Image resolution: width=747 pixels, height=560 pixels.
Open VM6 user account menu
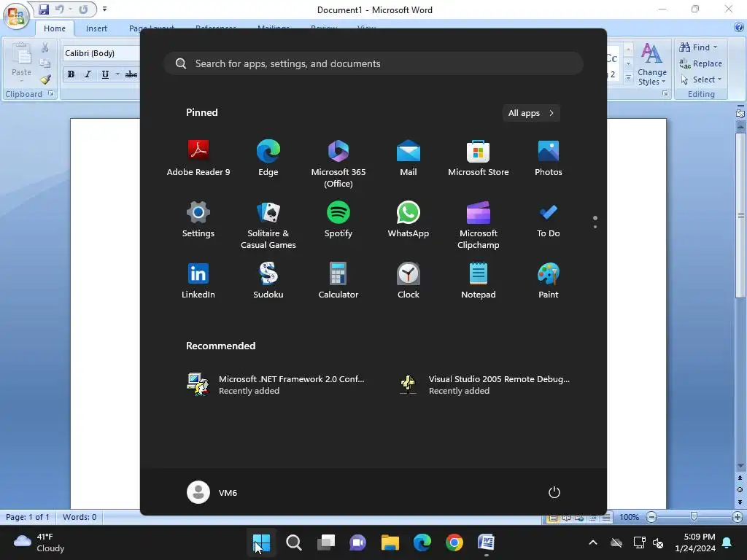(212, 492)
